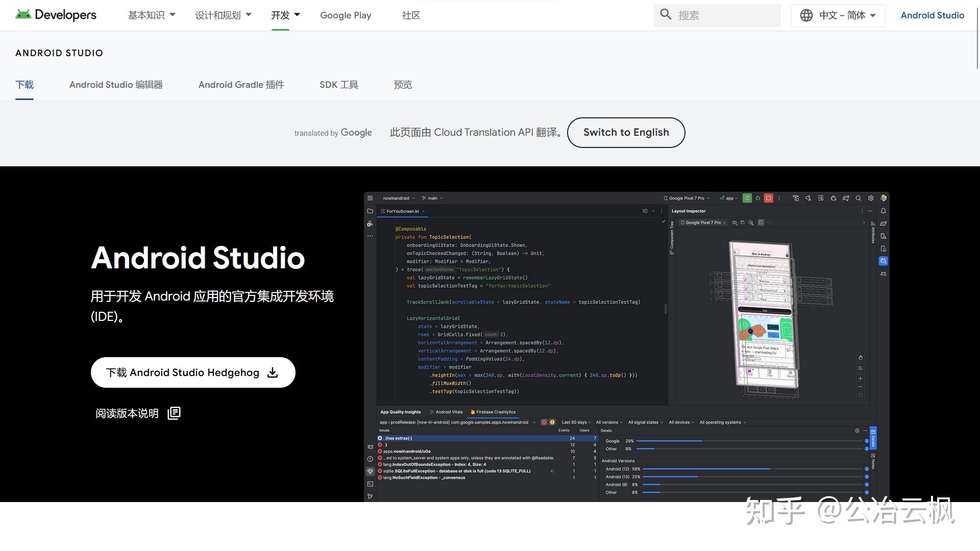This screenshot has height=551, width=980.
Task: Open the 阅读版本说明 link
Action: [127, 413]
